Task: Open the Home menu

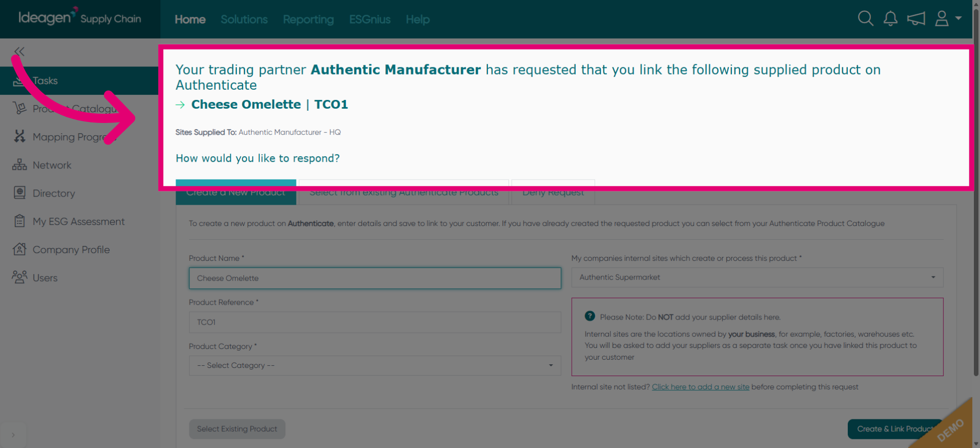Action: click(x=190, y=19)
